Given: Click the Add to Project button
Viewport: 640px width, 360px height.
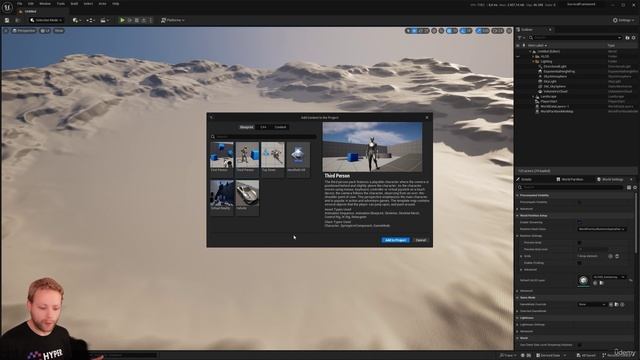Looking at the screenshot, I should tap(395, 240).
